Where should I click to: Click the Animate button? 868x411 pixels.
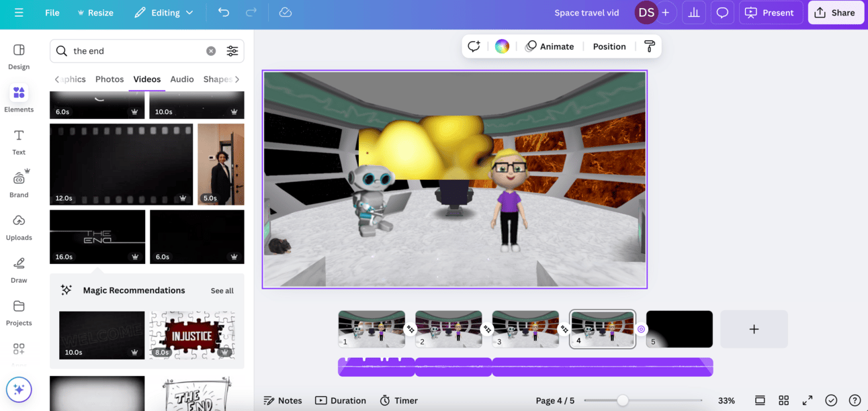pyautogui.click(x=550, y=46)
